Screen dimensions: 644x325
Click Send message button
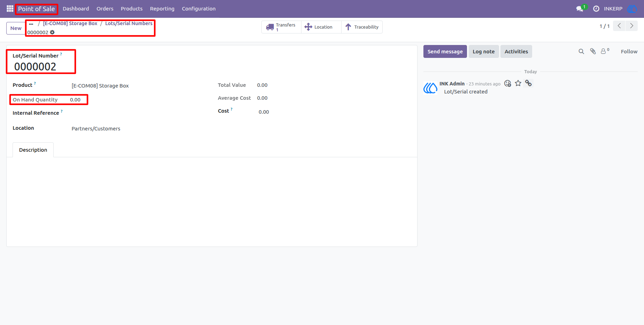point(445,52)
